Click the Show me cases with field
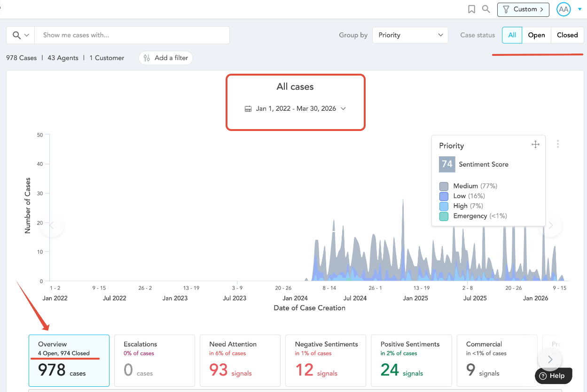Screen dimensions: 587x392 click(x=132, y=35)
